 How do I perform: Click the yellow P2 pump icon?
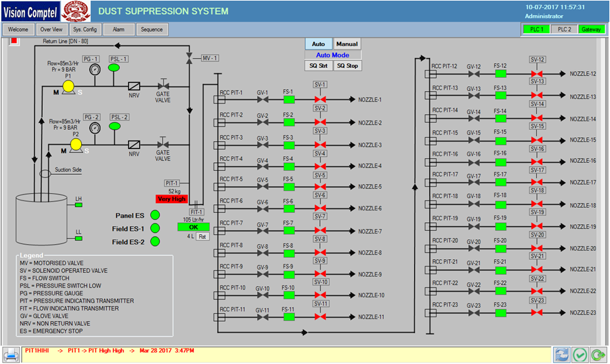[76, 144]
